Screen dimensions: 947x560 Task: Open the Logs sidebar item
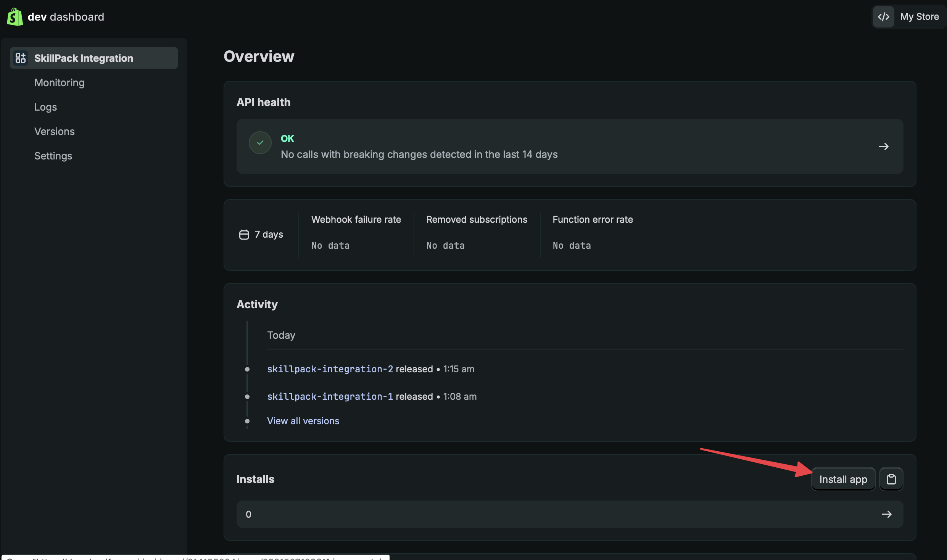tap(46, 107)
